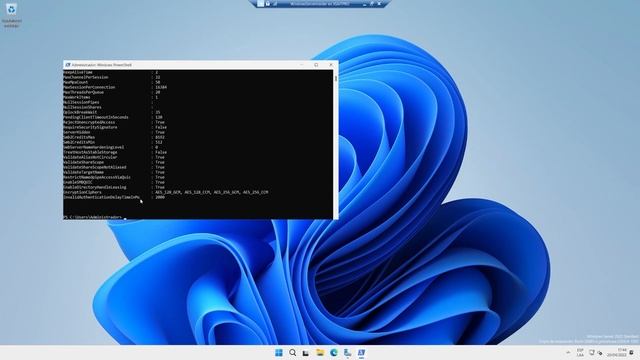Open the taskbar clock and date
Screen dimensions: 640x360
point(617,353)
